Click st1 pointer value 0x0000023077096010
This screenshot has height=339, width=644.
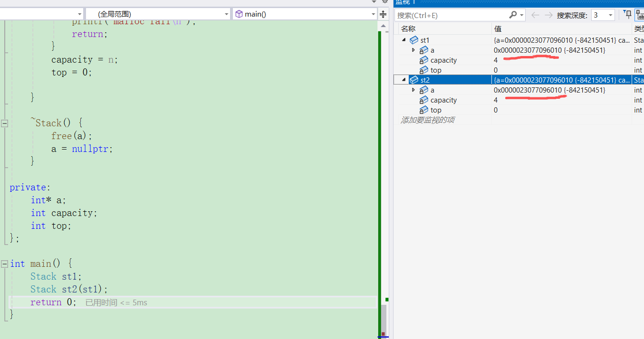pos(528,50)
